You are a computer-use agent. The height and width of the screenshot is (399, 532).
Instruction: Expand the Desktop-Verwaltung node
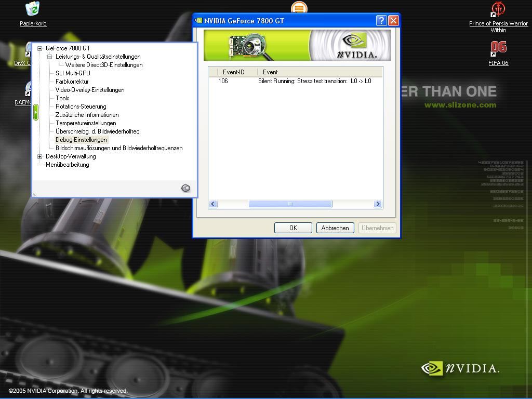coord(39,156)
